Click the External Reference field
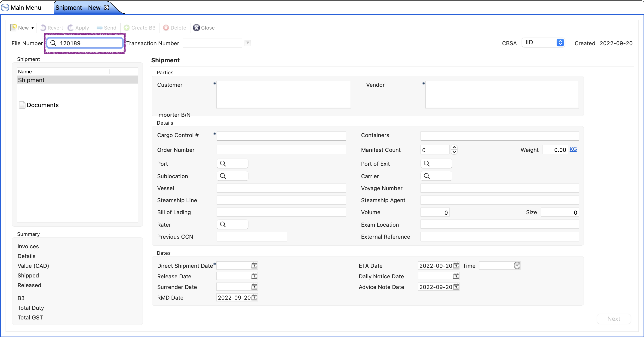The height and width of the screenshot is (337, 644). [x=500, y=236]
